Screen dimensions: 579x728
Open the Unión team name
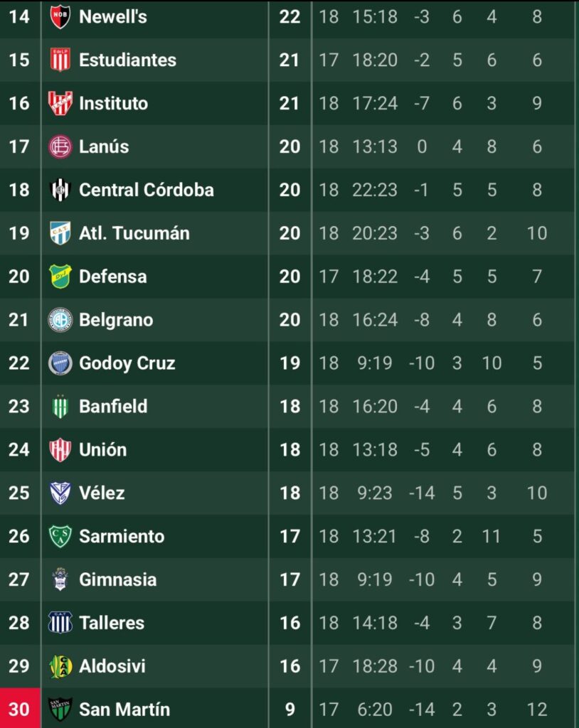coord(102,449)
